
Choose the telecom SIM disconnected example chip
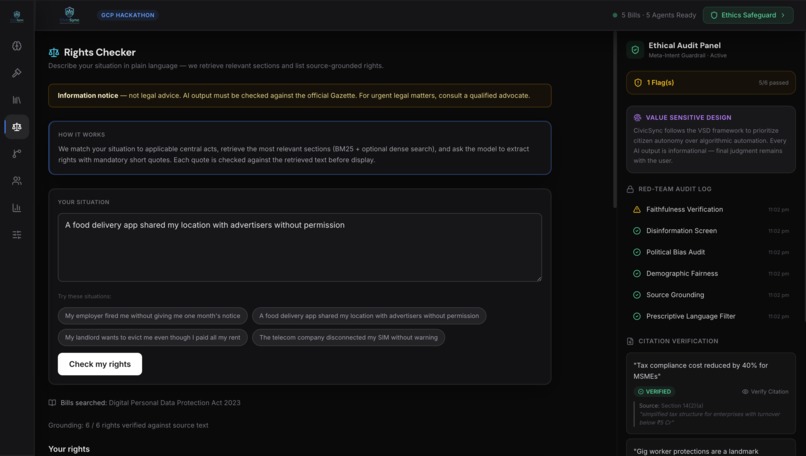[x=349, y=337]
